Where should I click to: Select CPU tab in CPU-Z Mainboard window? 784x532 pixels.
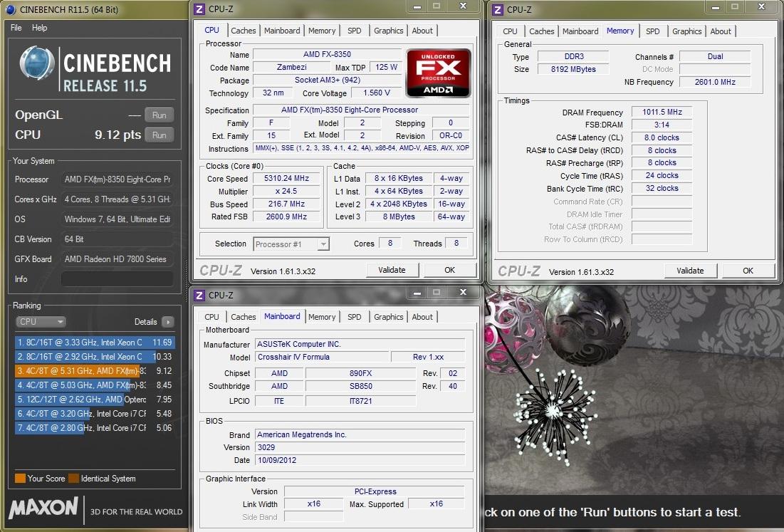(x=211, y=316)
